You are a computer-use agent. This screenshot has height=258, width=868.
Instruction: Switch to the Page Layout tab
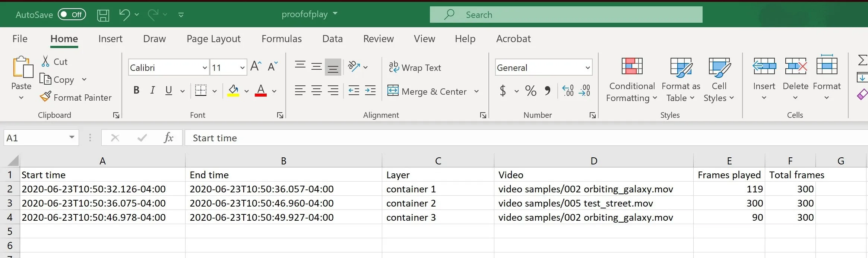pyautogui.click(x=213, y=39)
